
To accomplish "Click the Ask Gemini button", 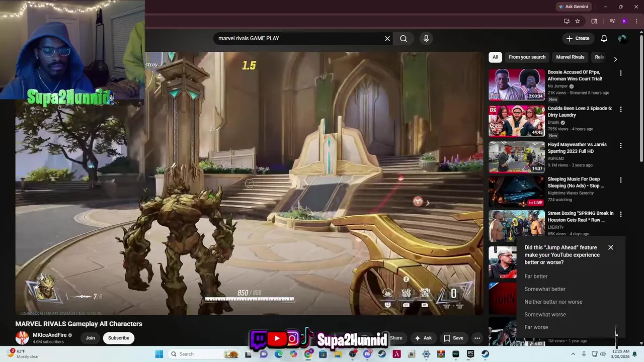I will point(573,7).
